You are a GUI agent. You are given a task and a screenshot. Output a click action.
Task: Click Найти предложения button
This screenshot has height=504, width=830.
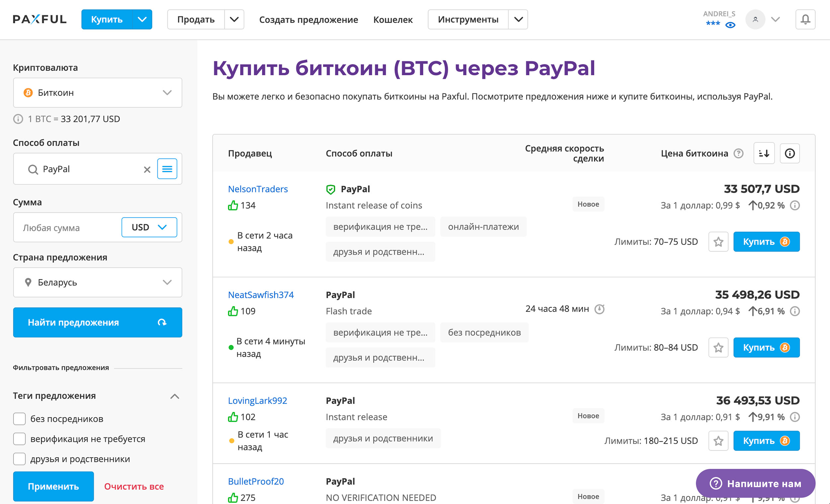(x=98, y=322)
